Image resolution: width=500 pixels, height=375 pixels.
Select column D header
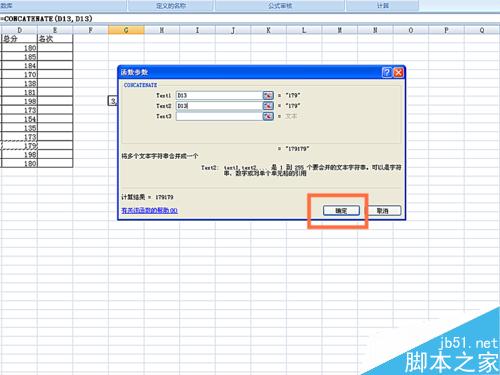point(19,30)
